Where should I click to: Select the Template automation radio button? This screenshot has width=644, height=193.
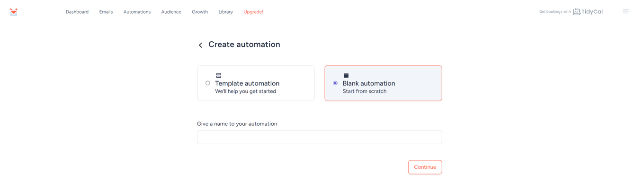208,83
